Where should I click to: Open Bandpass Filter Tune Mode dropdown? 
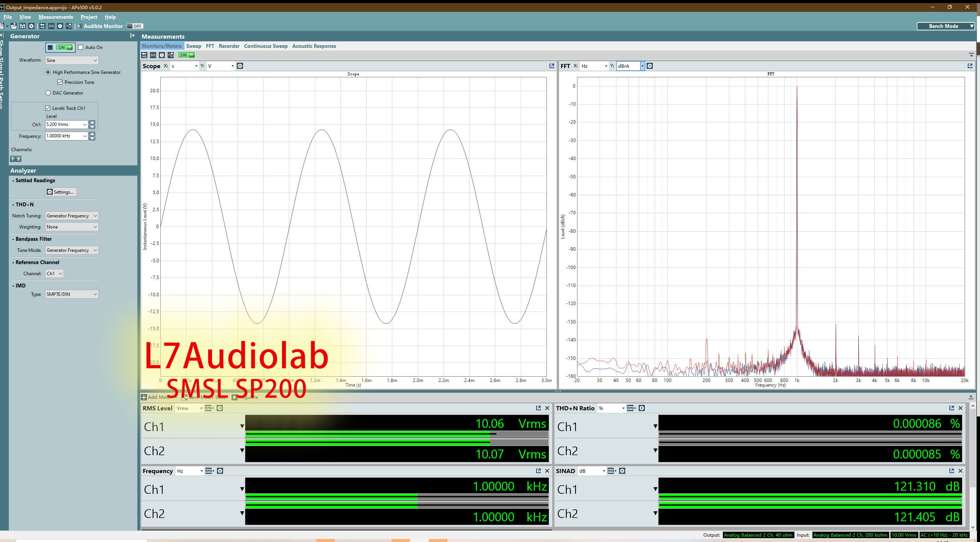72,250
